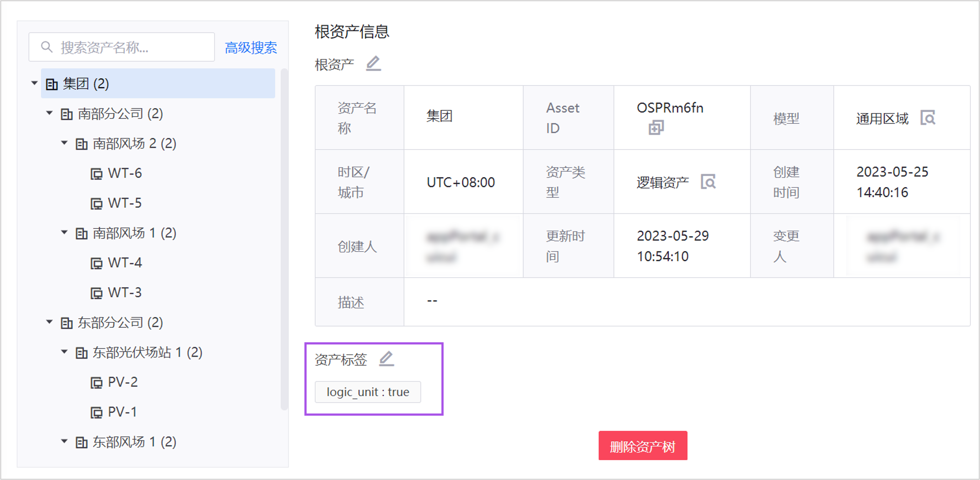Click the 删除资产树 button
Viewport: 980px width, 480px height.
[x=643, y=446]
